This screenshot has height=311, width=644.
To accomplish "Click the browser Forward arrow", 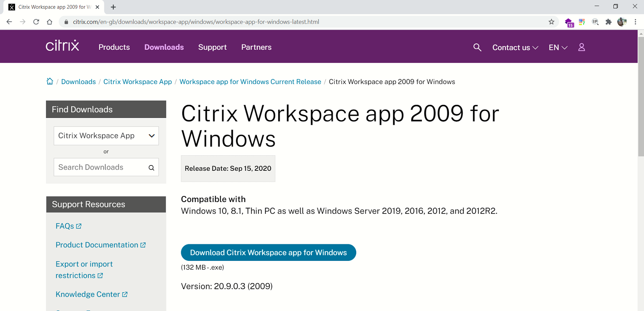I will (23, 22).
